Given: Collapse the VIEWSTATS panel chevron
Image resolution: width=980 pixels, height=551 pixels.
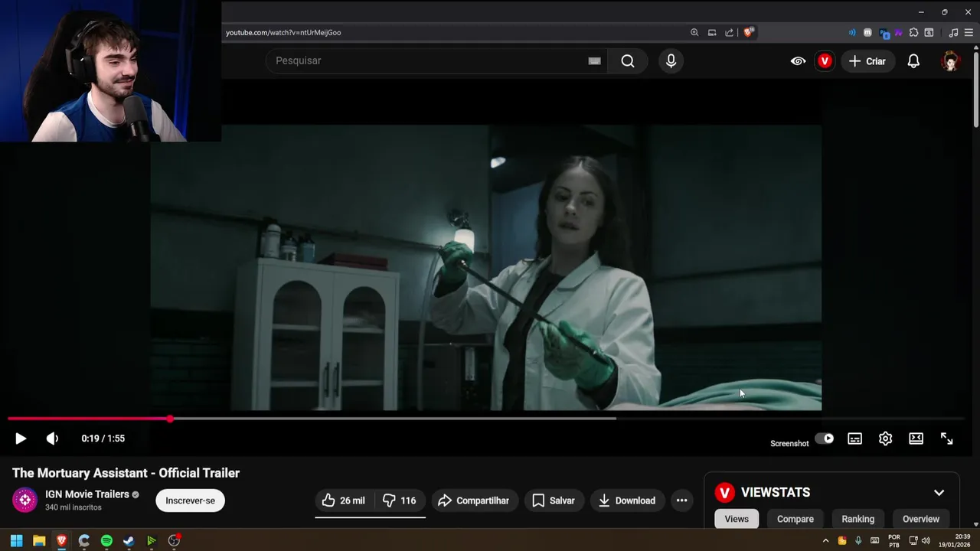Looking at the screenshot, I should tap(939, 493).
